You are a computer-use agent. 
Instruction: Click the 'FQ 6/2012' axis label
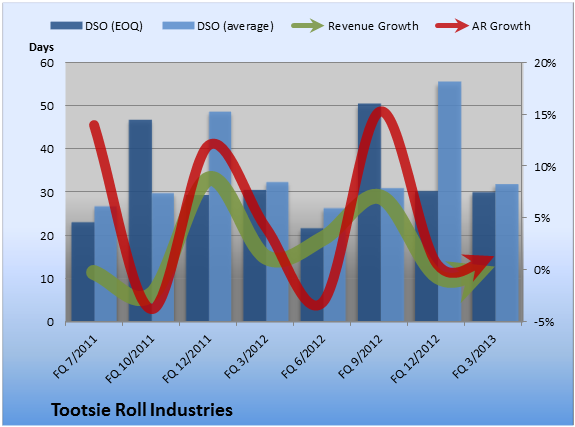(x=304, y=357)
